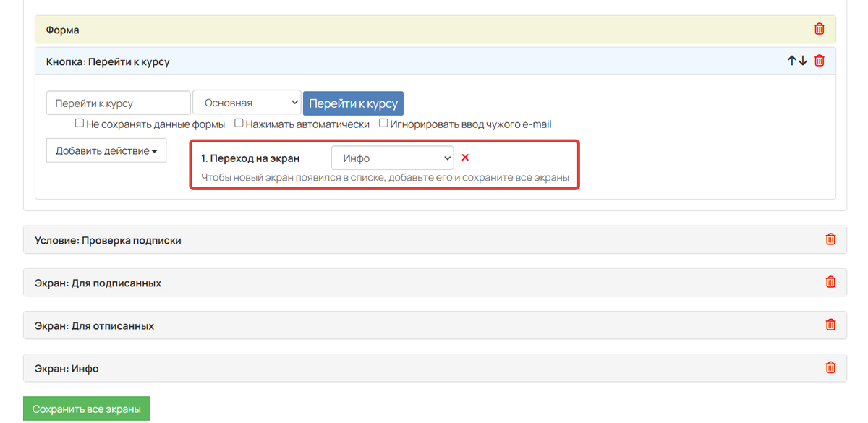Check 'Игнорировать ввод чужого e-mail' option
Viewport: 868px width, 423px height.
point(383,124)
